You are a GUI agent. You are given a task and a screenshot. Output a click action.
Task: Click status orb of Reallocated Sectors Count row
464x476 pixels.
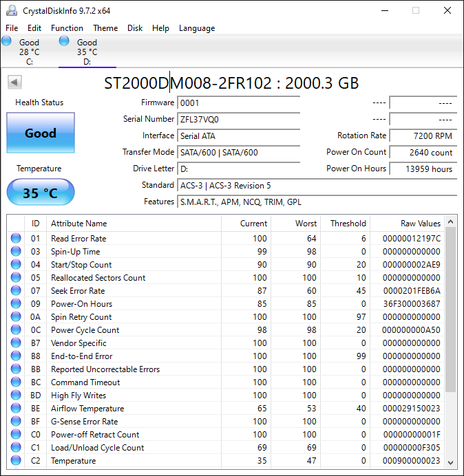16,277
